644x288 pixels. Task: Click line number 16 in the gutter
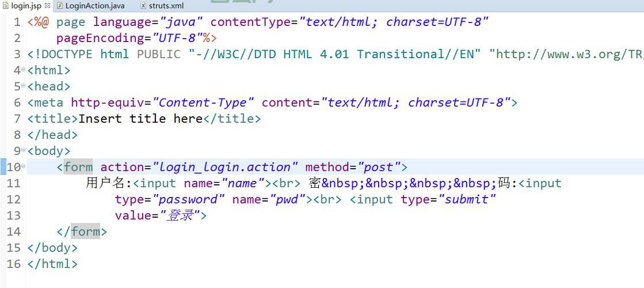coord(14,264)
